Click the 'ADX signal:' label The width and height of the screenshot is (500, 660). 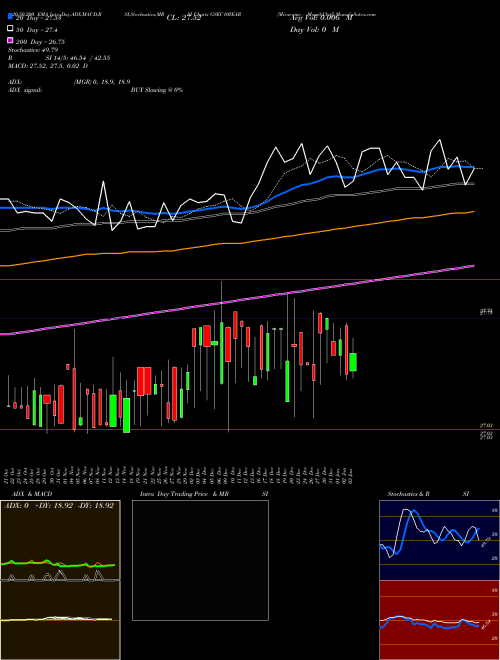(x=24, y=90)
